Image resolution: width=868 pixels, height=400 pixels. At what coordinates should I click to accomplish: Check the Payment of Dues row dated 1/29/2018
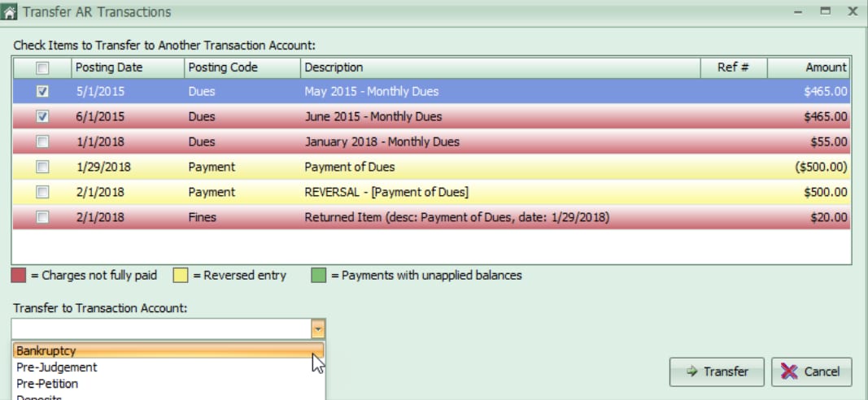point(42,167)
